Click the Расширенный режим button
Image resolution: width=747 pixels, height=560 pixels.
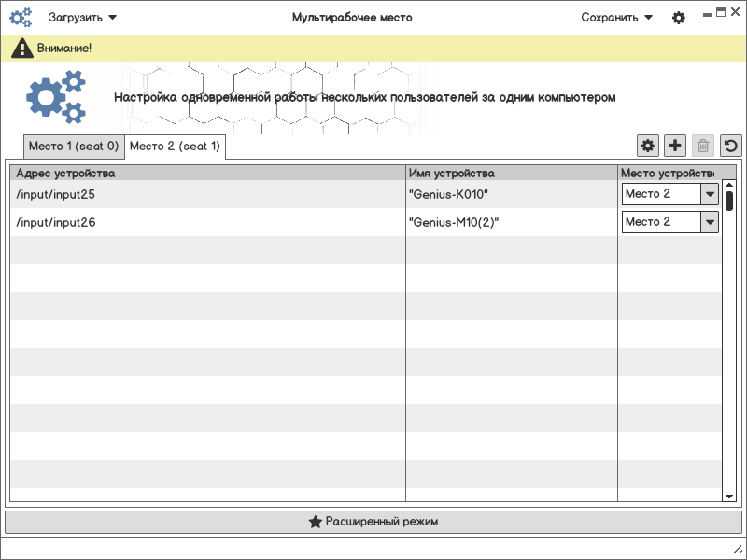pyautogui.click(x=373, y=522)
